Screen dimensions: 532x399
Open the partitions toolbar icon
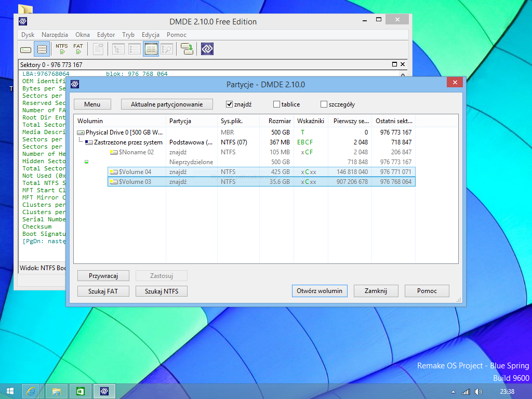(42, 49)
